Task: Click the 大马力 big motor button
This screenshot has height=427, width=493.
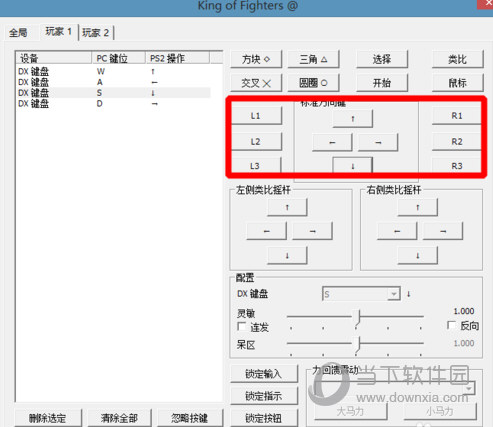Action: 350,411
